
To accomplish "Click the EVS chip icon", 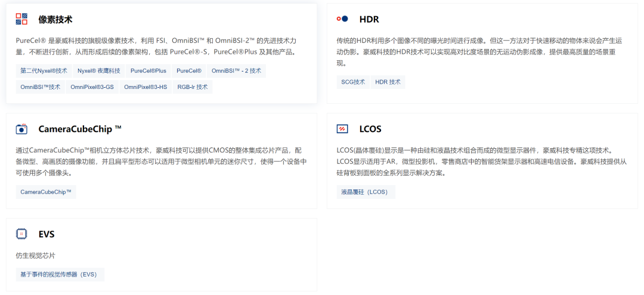I will coord(22,233).
